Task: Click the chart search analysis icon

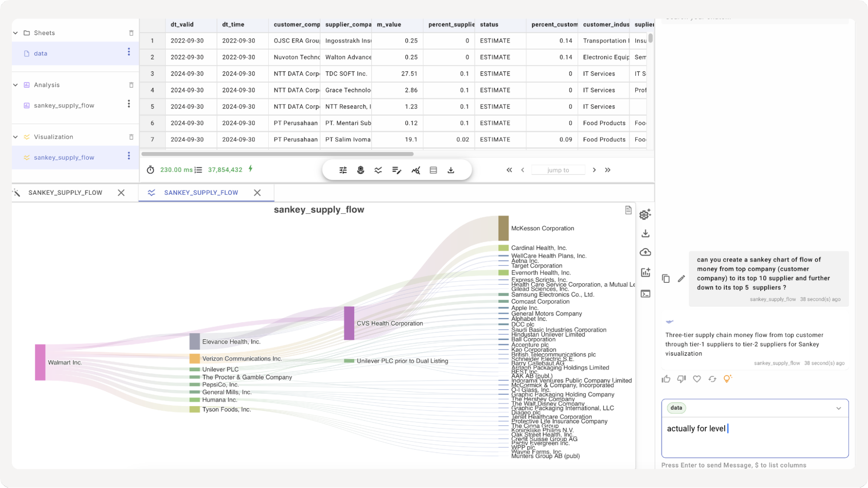Action: [416, 170]
